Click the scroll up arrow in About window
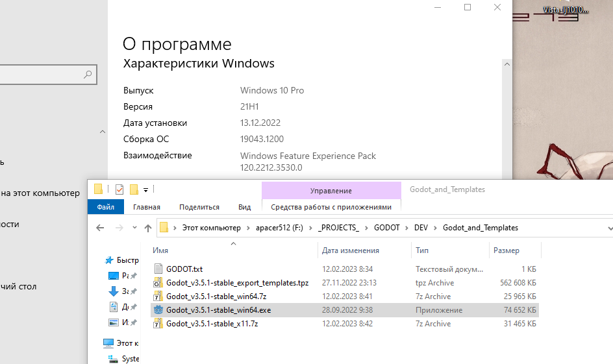This screenshot has height=364, width=613. click(x=507, y=64)
